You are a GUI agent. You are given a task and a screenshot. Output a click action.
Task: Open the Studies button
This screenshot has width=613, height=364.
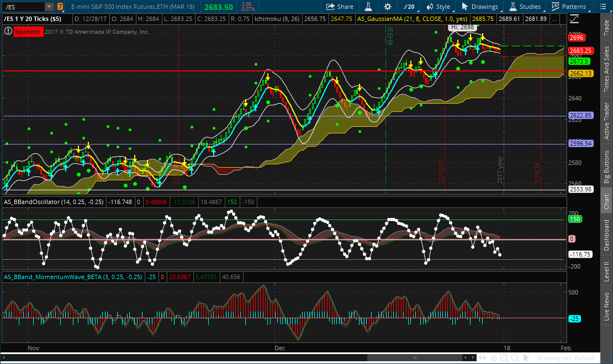click(x=525, y=7)
